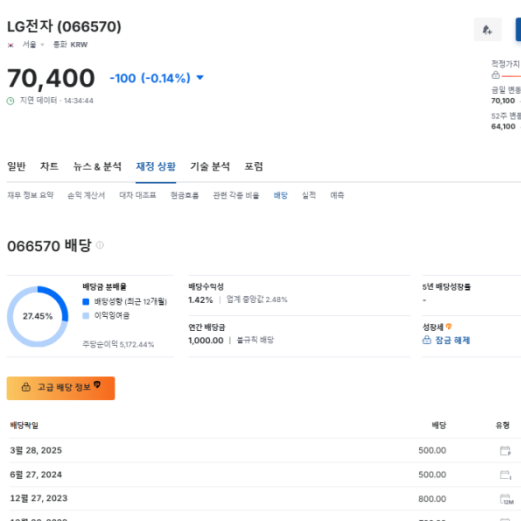
Task: Click the South Korea flag icon
Action: [x=11, y=45]
